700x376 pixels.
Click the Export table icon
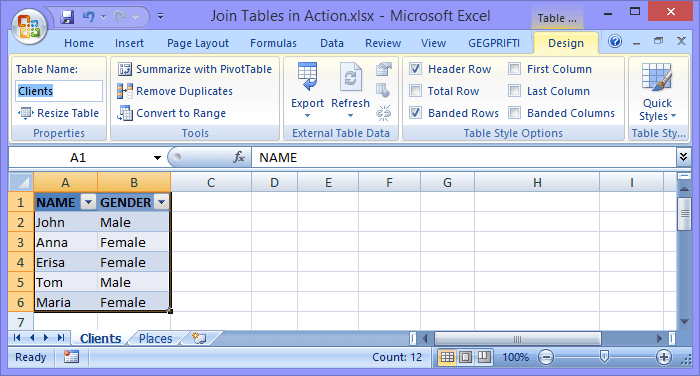pos(307,76)
